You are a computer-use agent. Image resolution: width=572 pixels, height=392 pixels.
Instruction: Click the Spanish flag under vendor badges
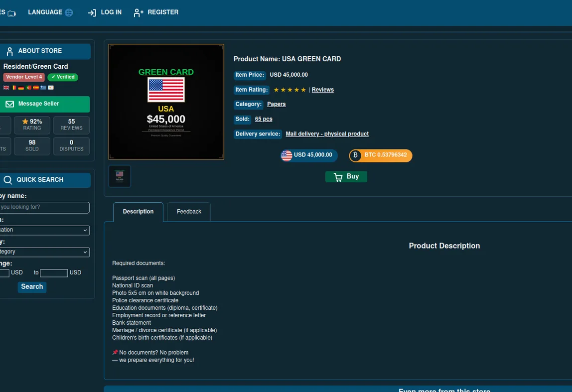point(36,88)
